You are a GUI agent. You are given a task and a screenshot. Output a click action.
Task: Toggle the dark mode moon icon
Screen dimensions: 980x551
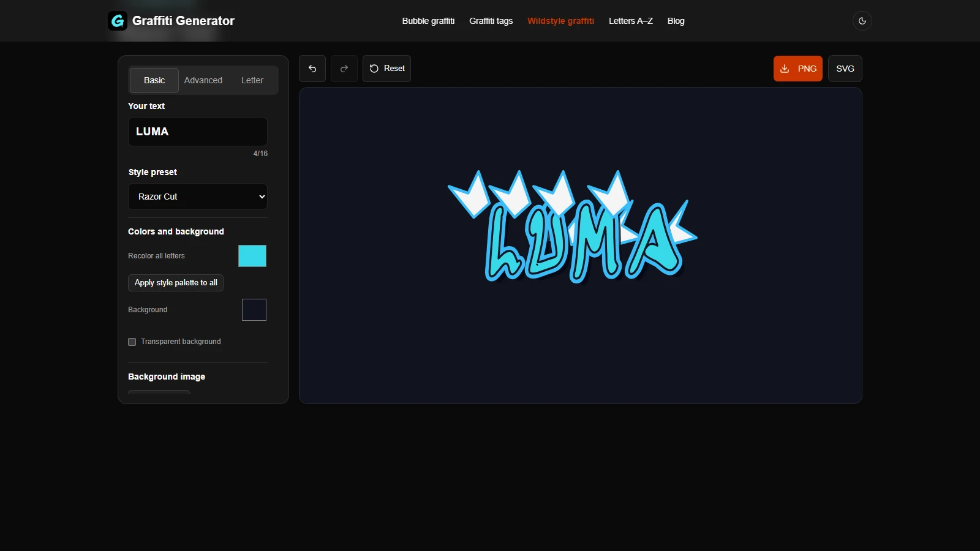click(x=862, y=21)
